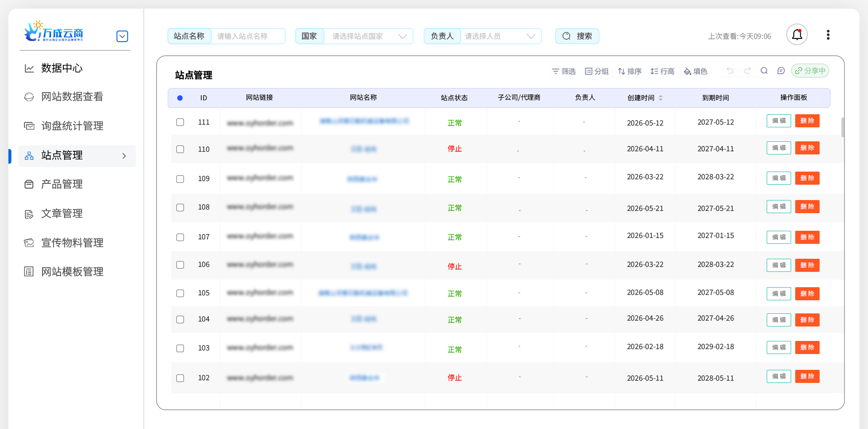Click 正常 status in row ID 109
This screenshot has width=868, height=429.
tap(454, 179)
